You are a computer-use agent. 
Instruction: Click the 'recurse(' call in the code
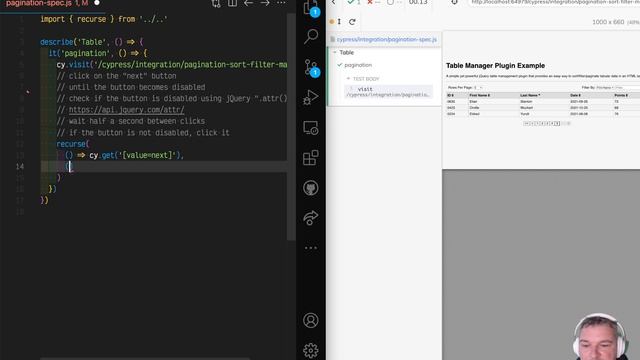point(73,144)
